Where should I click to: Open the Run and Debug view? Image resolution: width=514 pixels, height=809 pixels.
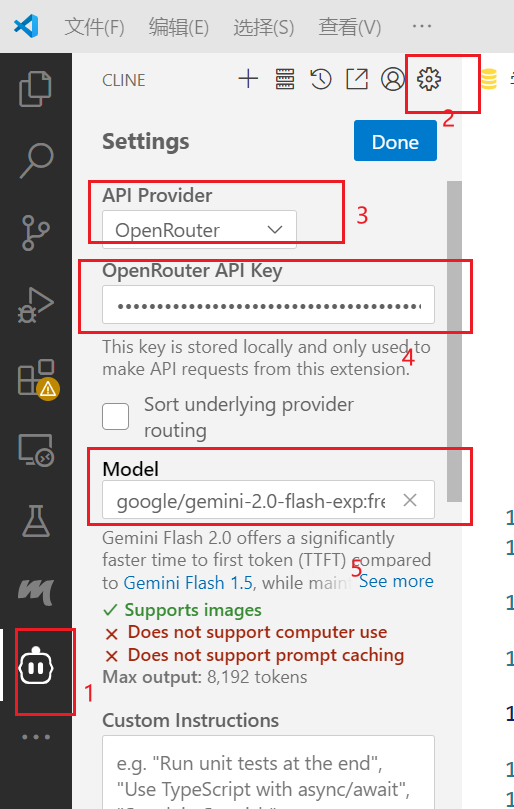click(x=35, y=305)
